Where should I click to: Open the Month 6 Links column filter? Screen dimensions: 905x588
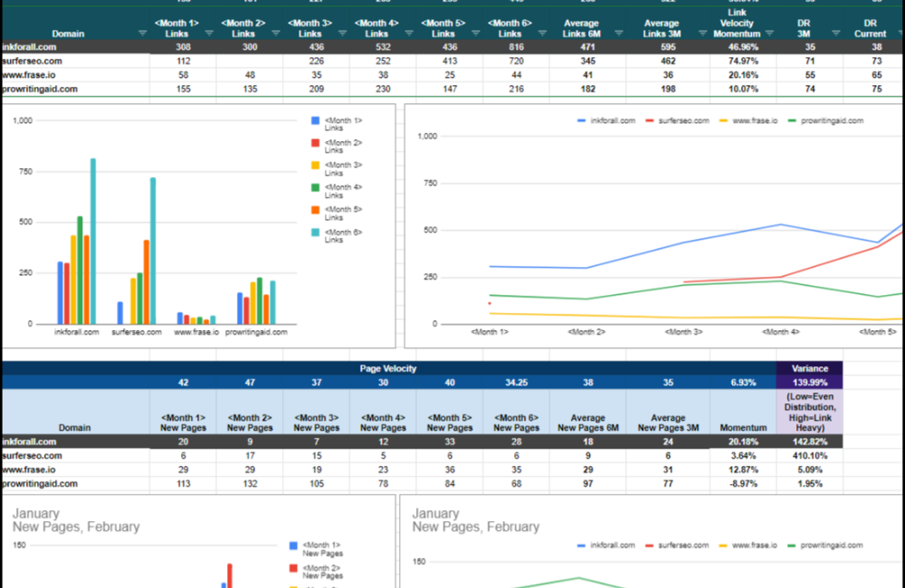(542, 33)
